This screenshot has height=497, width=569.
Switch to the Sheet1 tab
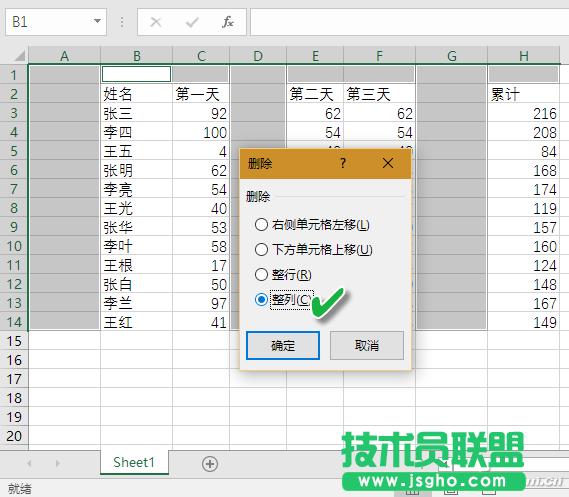[134, 463]
